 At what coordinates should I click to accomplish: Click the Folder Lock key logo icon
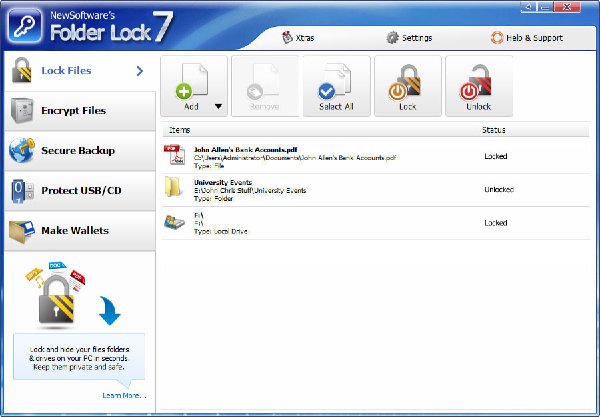[x=24, y=26]
